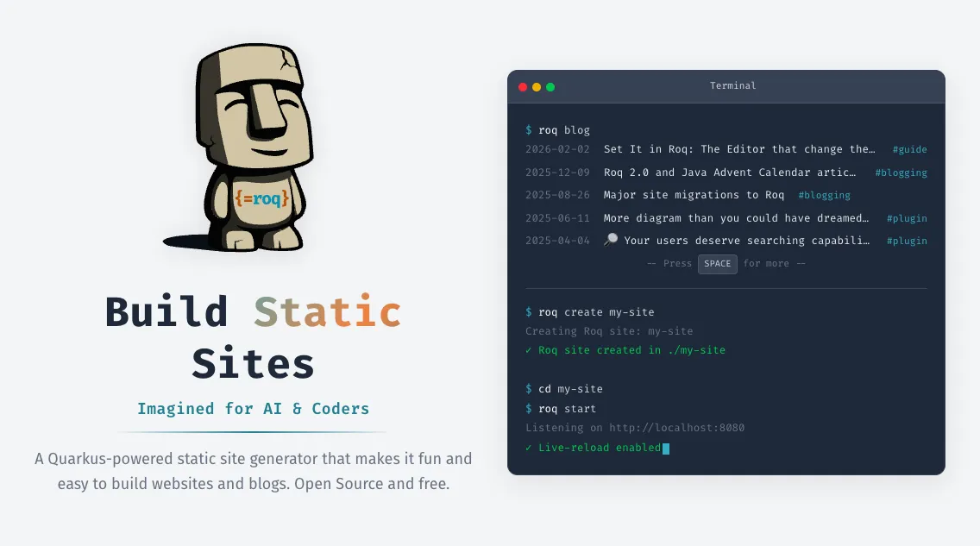980x546 pixels.
Task: Open post 'Your users deserve searching capabili…'
Action: click(x=746, y=241)
